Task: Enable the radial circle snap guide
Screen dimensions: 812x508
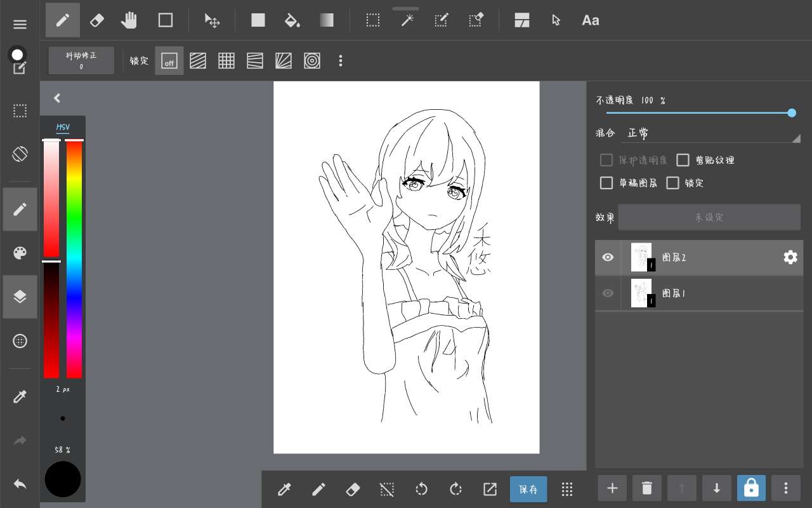Action: (x=311, y=61)
